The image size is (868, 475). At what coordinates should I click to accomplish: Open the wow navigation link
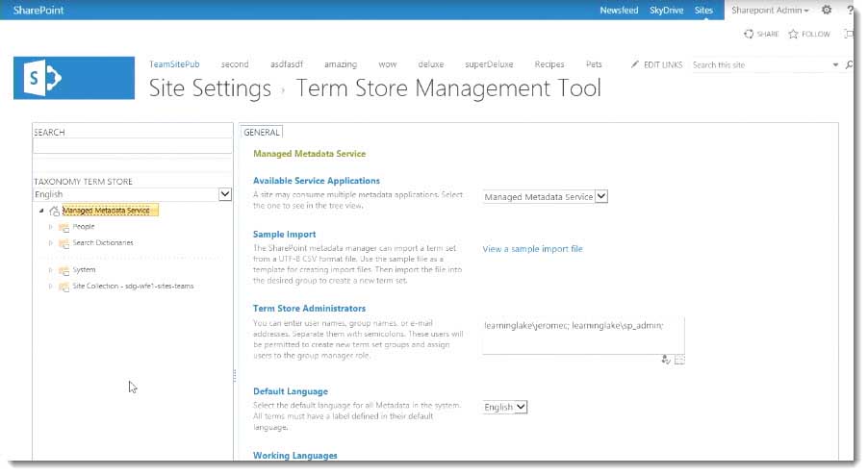(388, 64)
